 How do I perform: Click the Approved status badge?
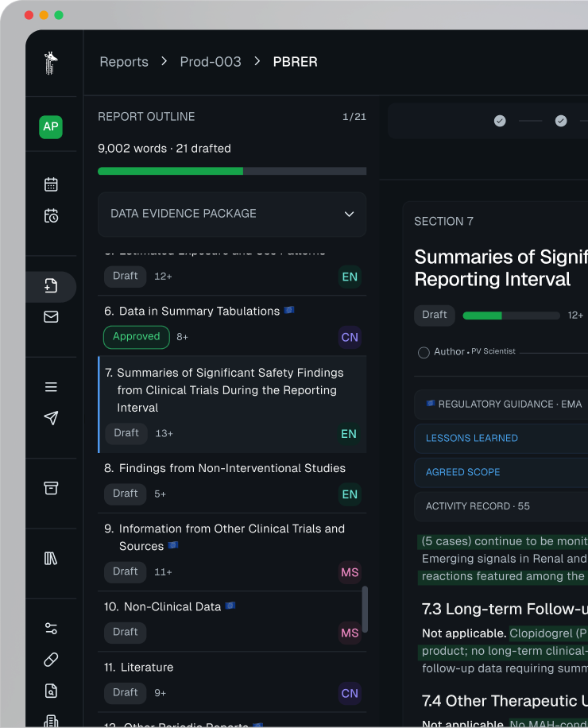click(137, 337)
